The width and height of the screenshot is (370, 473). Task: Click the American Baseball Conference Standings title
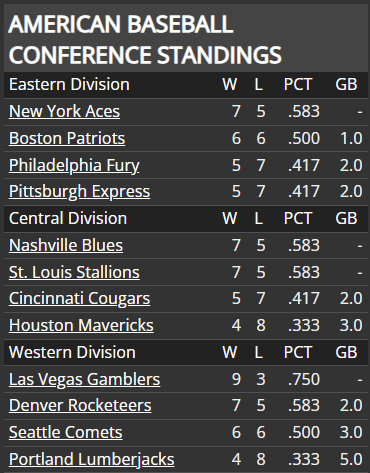click(x=145, y=39)
